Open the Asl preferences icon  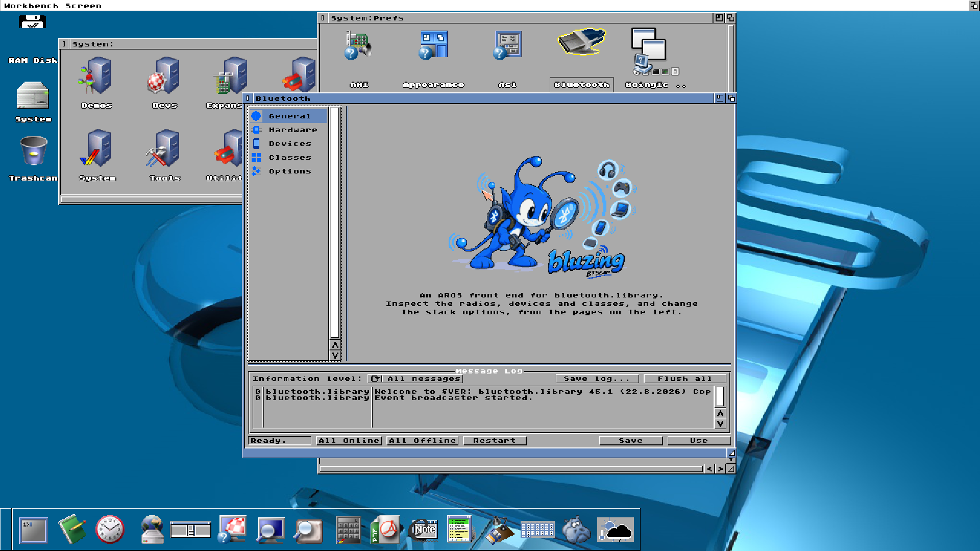coord(507,46)
